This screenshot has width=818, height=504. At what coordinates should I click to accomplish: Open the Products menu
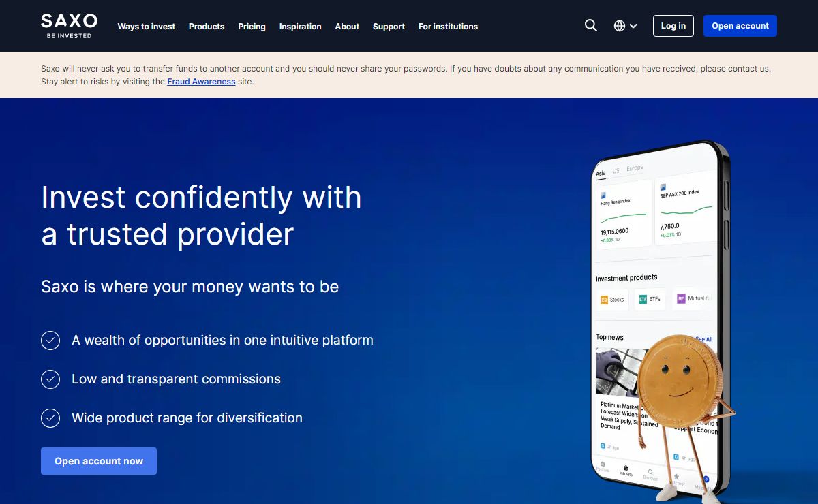click(x=207, y=27)
